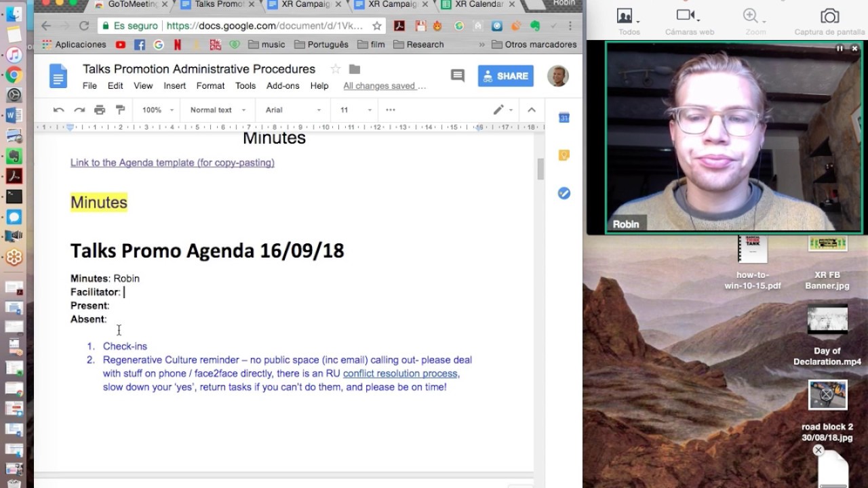Select how-to-win-10-15.pdf desktop file
This screenshot has height=488, width=868.
coord(752,263)
